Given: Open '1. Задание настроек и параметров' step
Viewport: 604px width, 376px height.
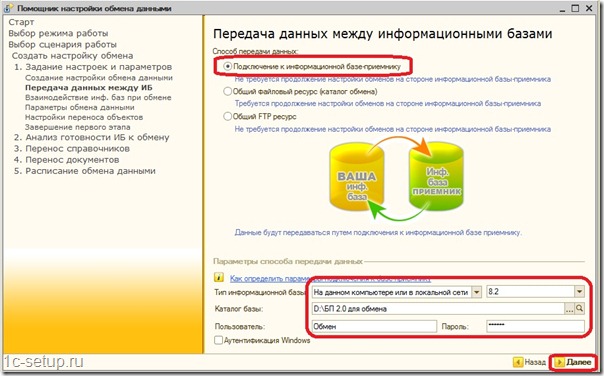Looking at the screenshot, I should (93, 67).
